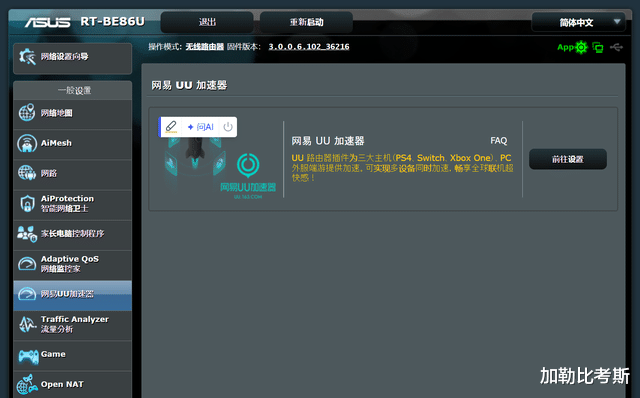Viewport: 640px width, 398px height.
Task: Click the USB status icon
Action: point(616,47)
